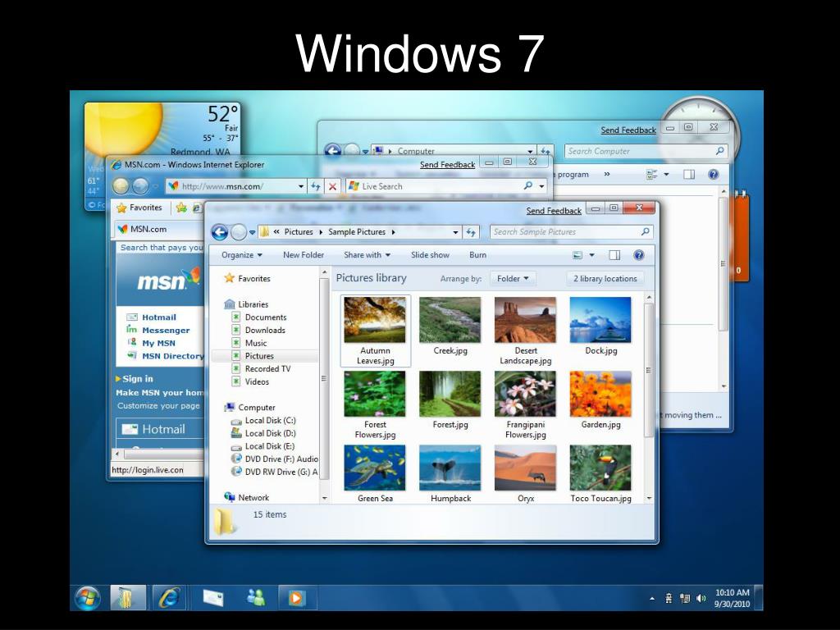The image size is (840, 630).
Task: Click 2 library locations link
Action: coord(605,279)
